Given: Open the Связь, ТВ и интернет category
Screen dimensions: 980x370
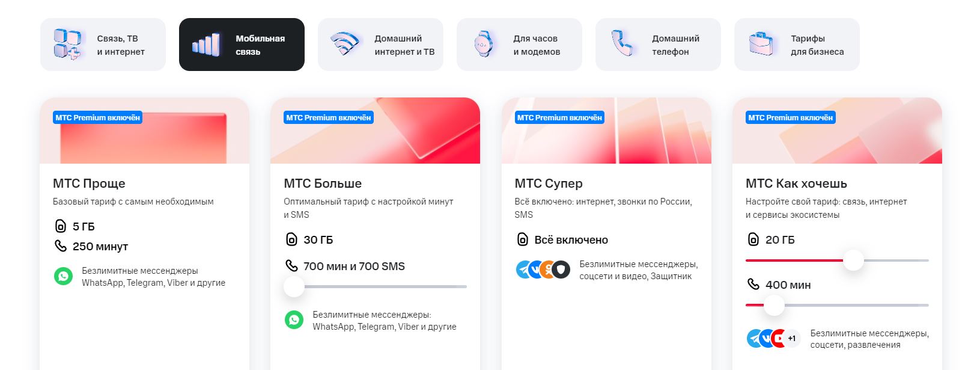Looking at the screenshot, I should coord(103,45).
